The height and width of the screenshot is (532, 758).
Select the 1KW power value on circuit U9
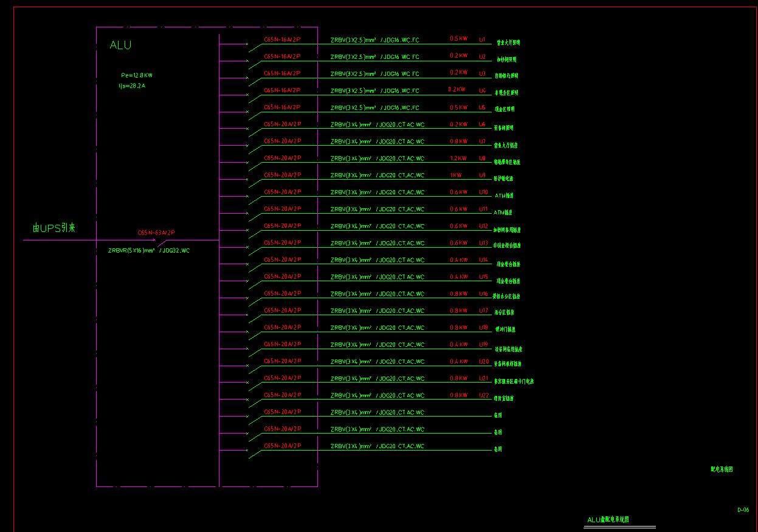tap(456, 175)
